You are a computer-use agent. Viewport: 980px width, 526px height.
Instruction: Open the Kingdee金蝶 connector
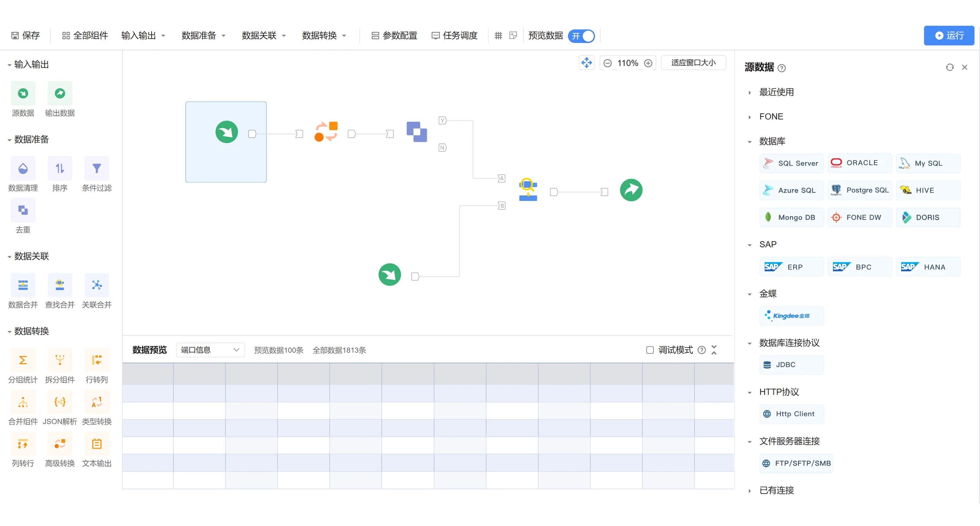(791, 316)
